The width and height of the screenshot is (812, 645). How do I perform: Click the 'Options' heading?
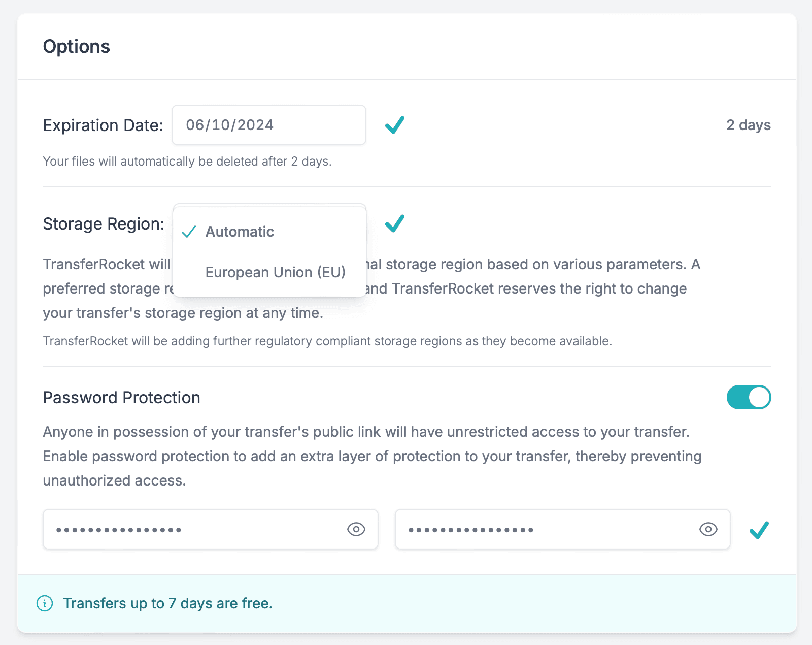click(x=77, y=47)
